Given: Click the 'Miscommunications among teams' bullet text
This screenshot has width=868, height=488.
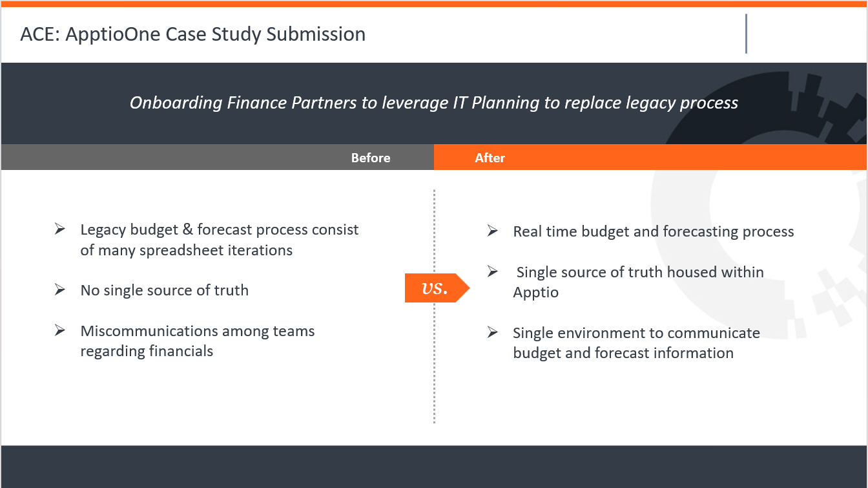Looking at the screenshot, I should (198, 341).
